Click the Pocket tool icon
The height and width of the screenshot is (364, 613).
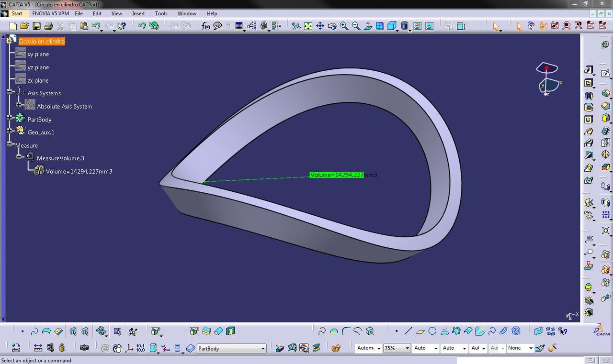pyautogui.click(x=589, y=83)
